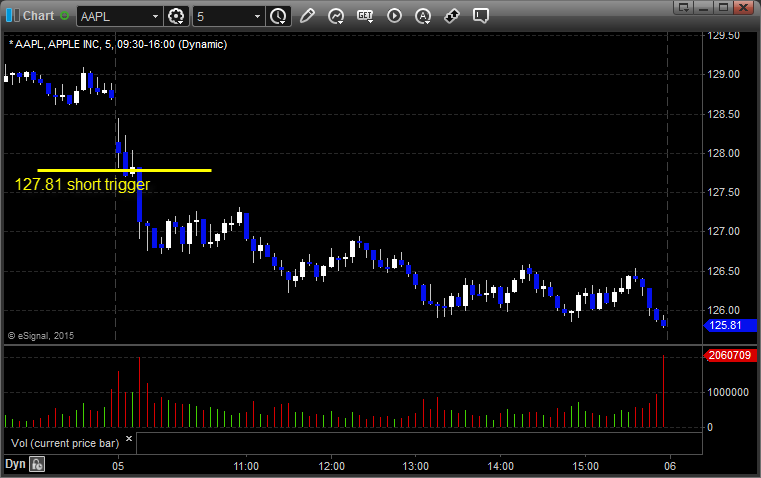Click the AAPL symbol input field

114,16
